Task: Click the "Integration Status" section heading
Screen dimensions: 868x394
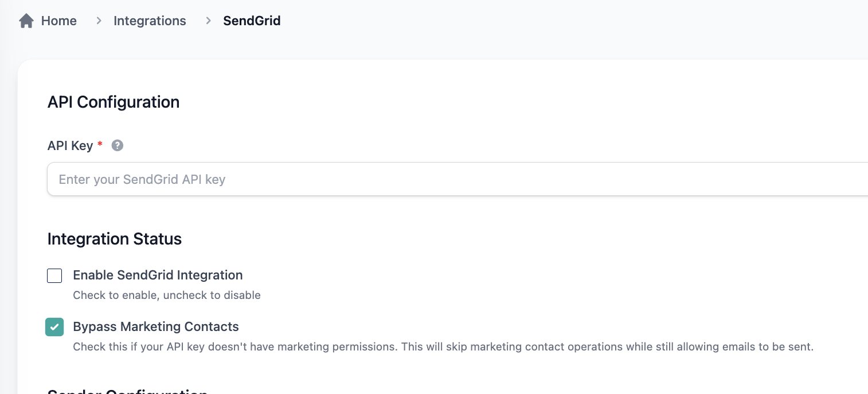Action: click(x=115, y=239)
